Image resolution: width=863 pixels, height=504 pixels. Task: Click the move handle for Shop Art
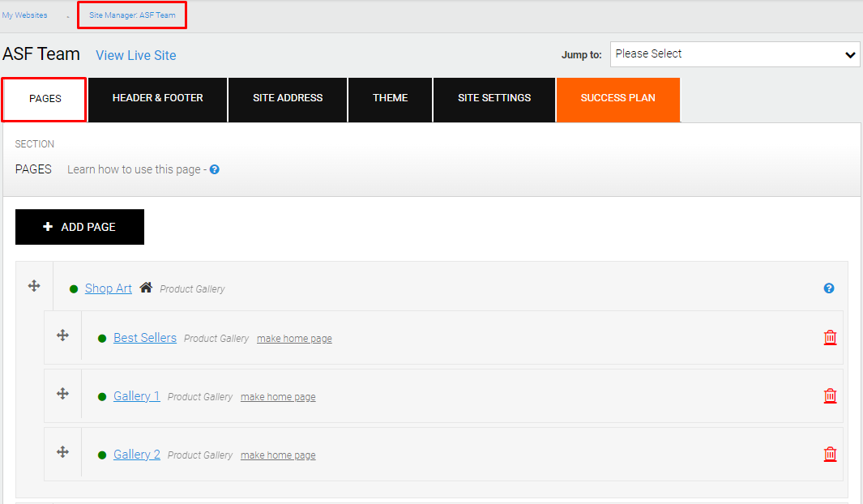click(x=34, y=285)
